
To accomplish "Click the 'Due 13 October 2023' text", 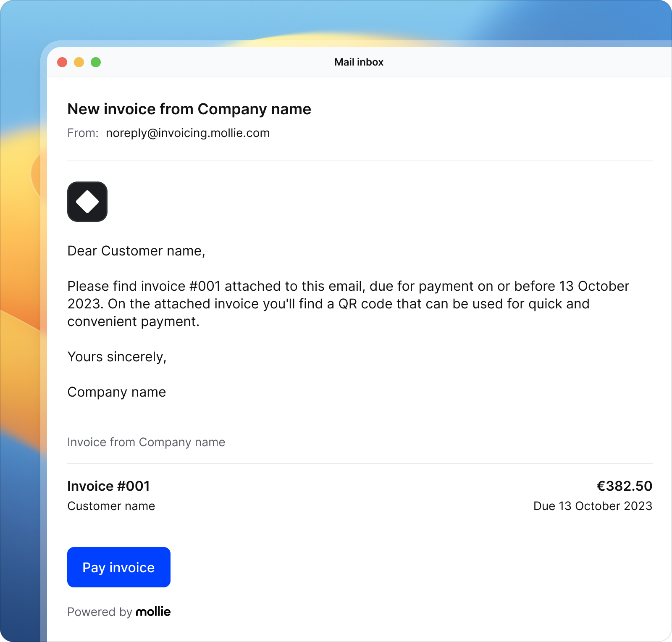I will [592, 506].
